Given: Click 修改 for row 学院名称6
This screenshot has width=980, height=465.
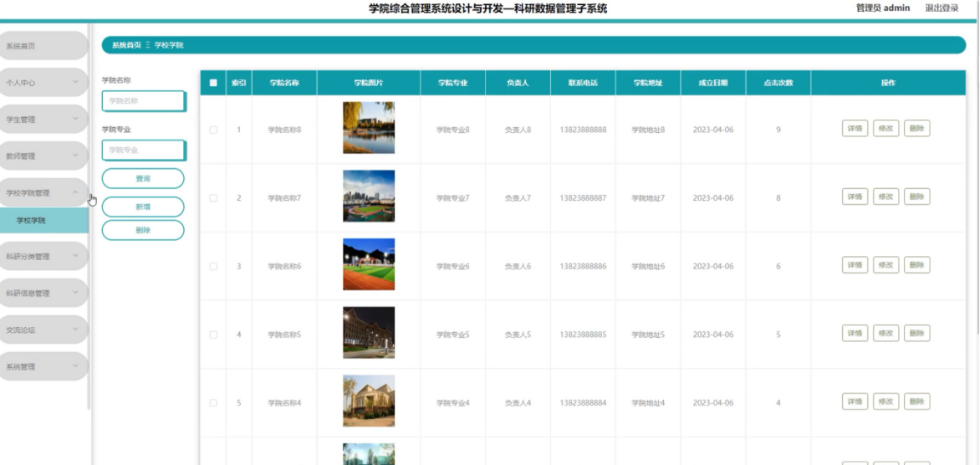Looking at the screenshot, I should (x=886, y=265).
